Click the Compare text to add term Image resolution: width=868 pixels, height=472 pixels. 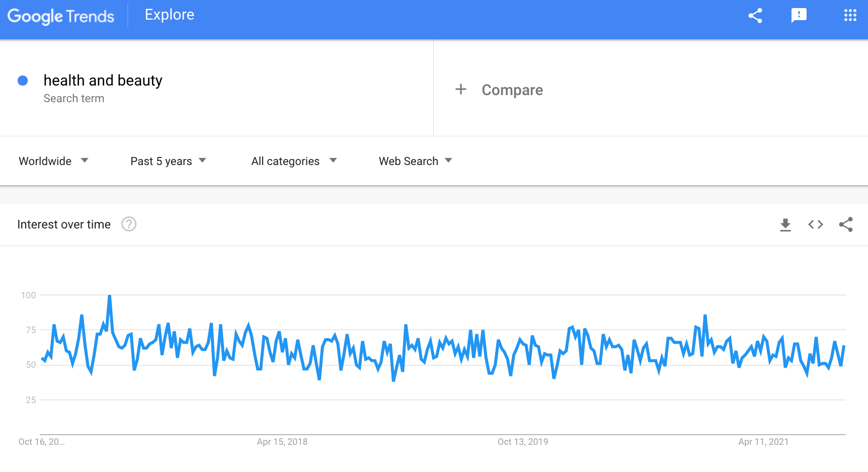point(512,90)
